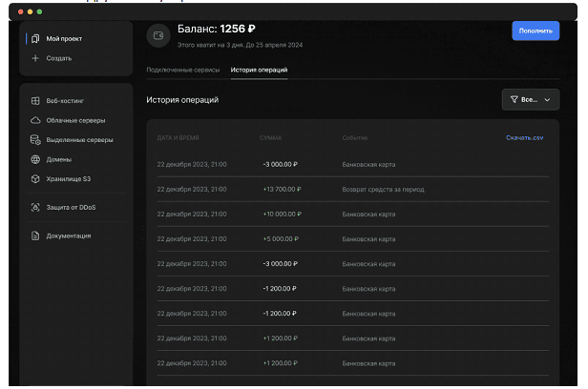Open Документация link in sidebar
Viewport: 588px width, 389px height.
[69, 235]
